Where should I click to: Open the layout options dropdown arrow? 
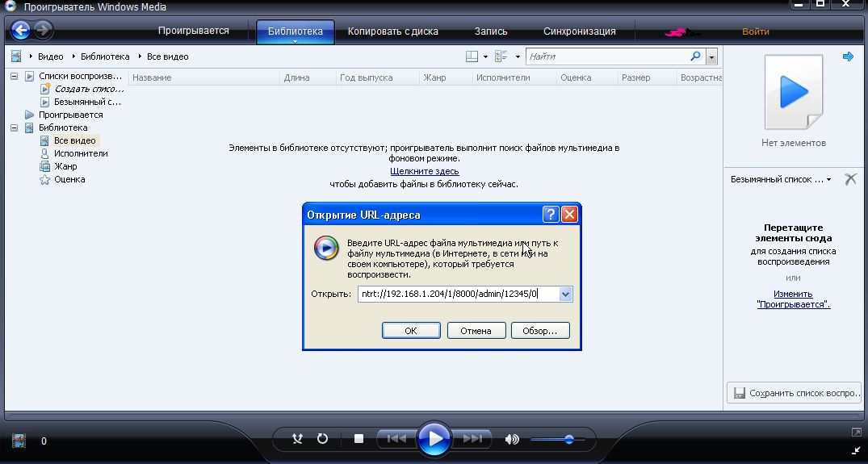[x=485, y=56]
